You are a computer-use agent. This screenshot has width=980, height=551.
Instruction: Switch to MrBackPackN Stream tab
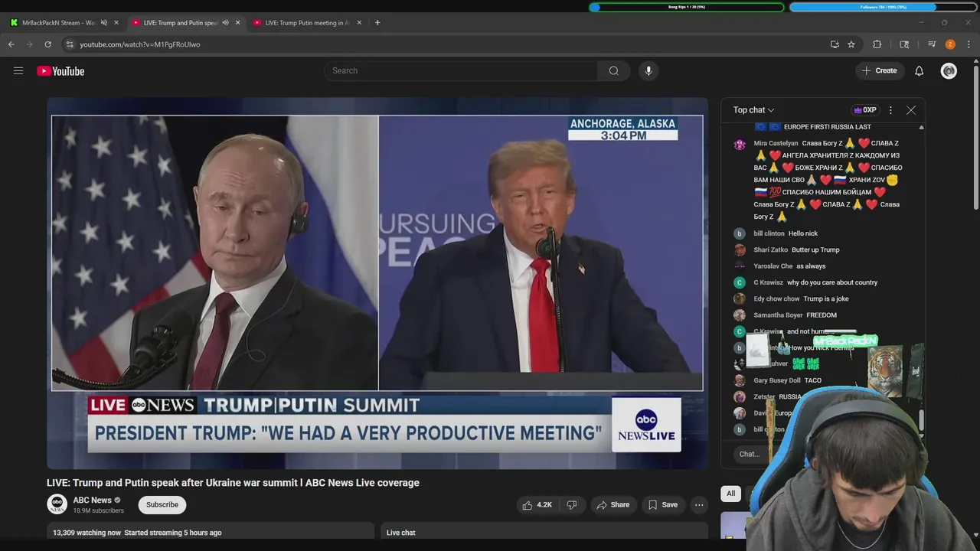click(x=59, y=22)
